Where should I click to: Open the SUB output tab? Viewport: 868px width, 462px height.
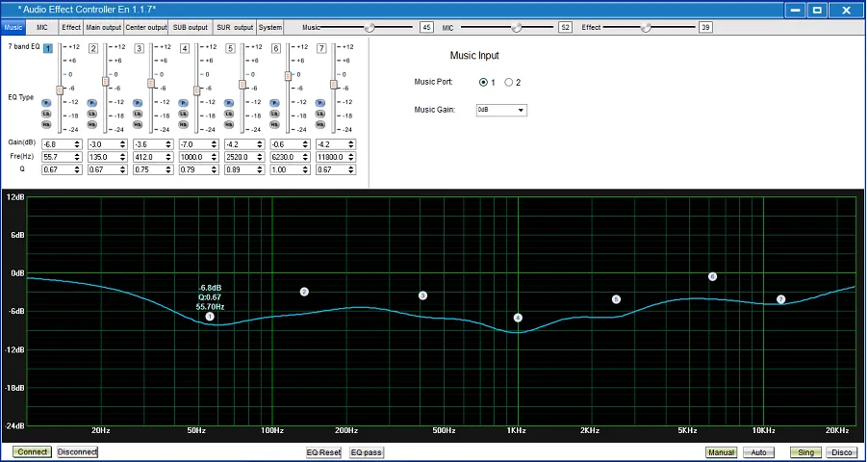click(191, 27)
